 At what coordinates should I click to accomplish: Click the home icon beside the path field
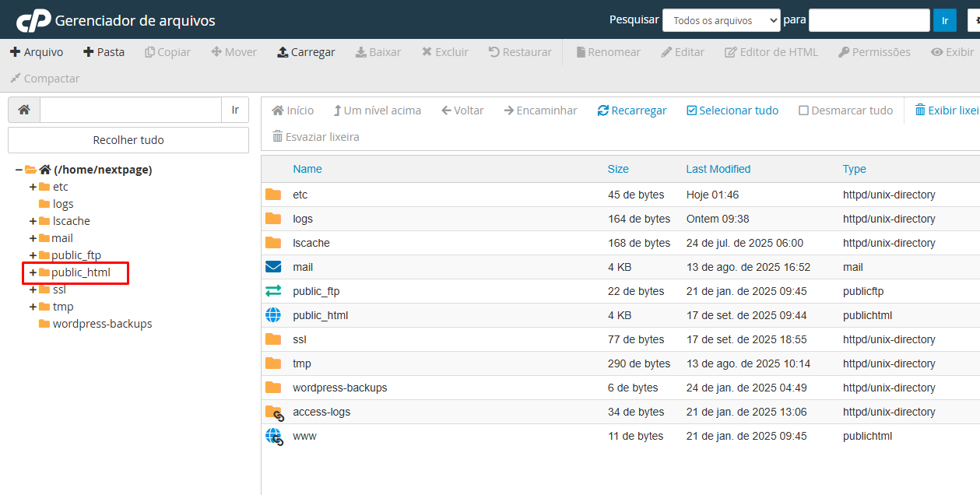pyautogui.click(x=24, y=110)
